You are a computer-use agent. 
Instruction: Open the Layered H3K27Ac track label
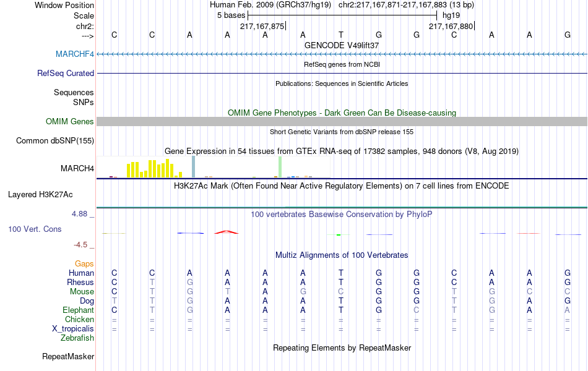(40, 195)
